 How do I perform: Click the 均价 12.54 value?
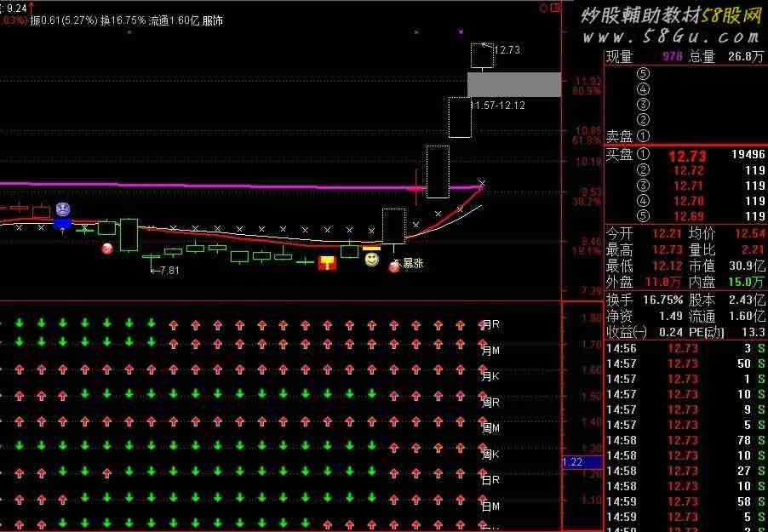(x=749, y=234)
